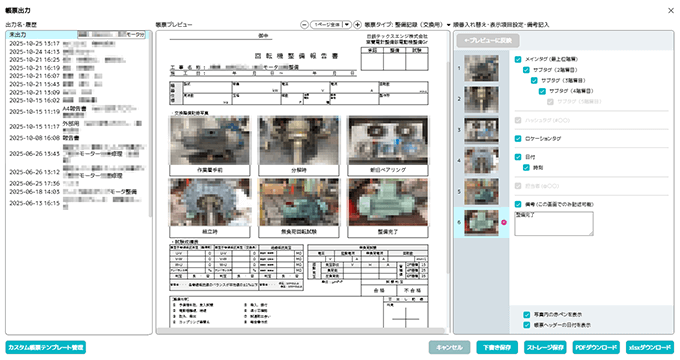Select photo thumbnail 4 in the order list
The width and height of the screenshot is (680, 360).
[481, 160]
